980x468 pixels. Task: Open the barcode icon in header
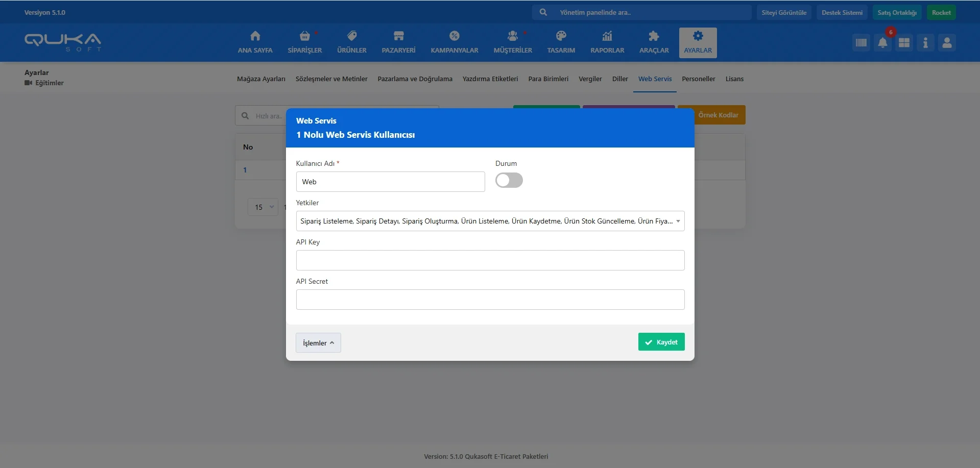861,43
